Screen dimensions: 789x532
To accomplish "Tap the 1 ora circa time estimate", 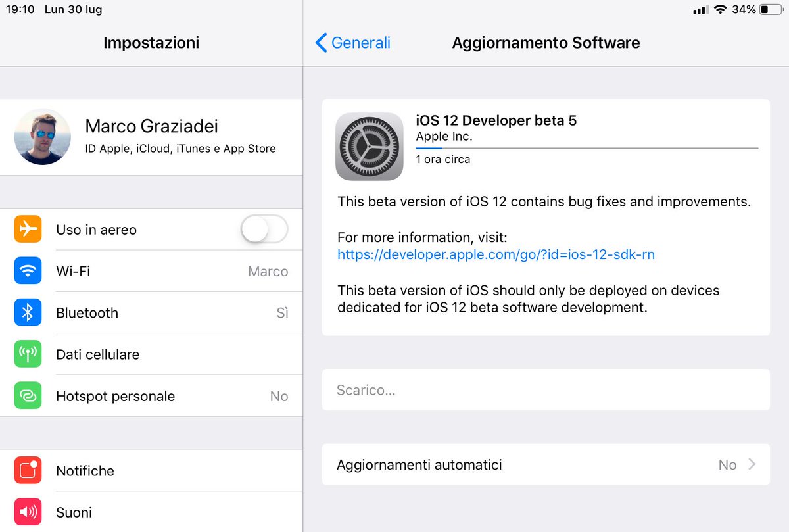I will [x=443, y=159].
